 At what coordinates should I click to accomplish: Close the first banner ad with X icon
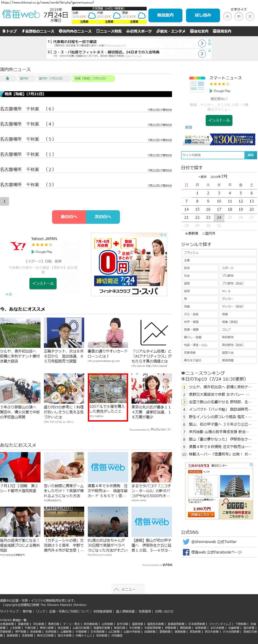210,40
